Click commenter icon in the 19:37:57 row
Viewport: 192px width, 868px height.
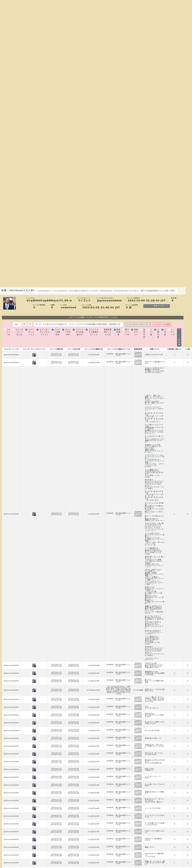click(x=34, y=363)
